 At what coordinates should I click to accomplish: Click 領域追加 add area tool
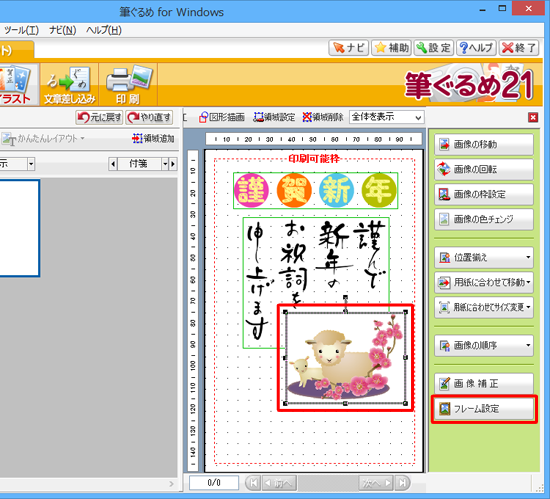tap(153, 139)
